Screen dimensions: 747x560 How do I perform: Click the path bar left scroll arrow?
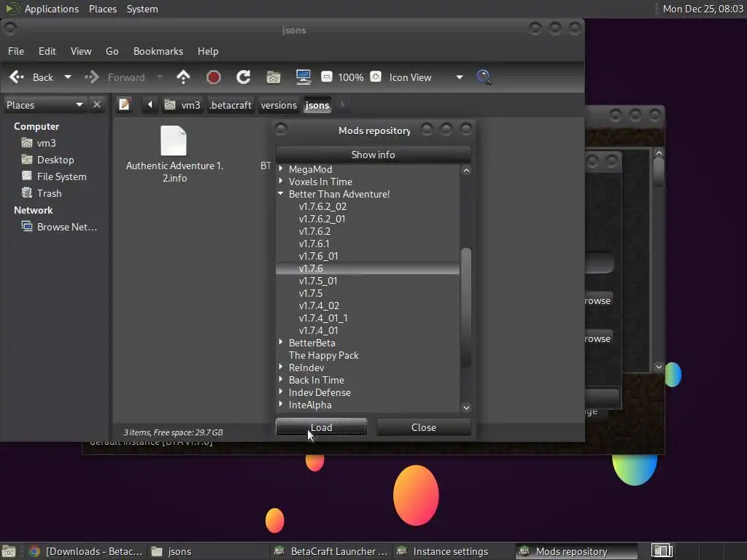coord(150,104)
